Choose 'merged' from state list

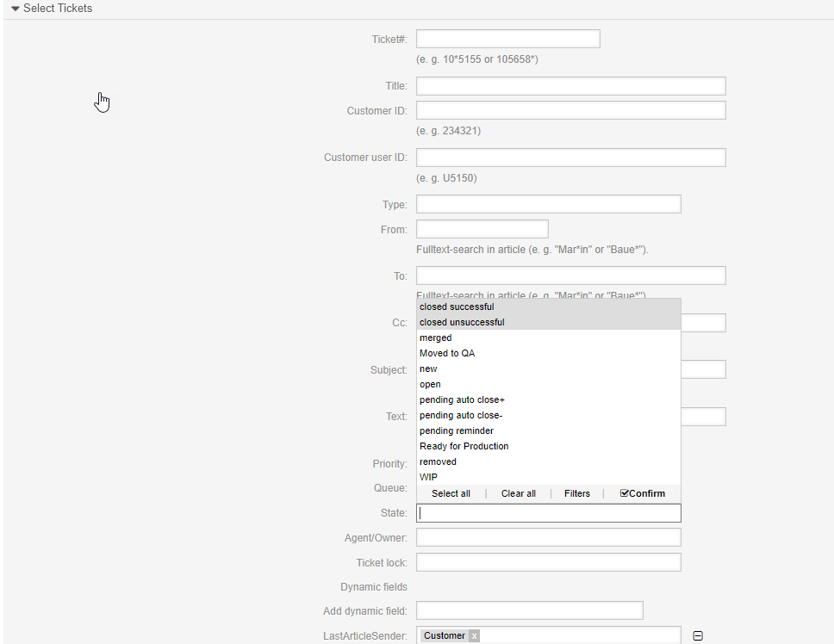tap(436, 337)
